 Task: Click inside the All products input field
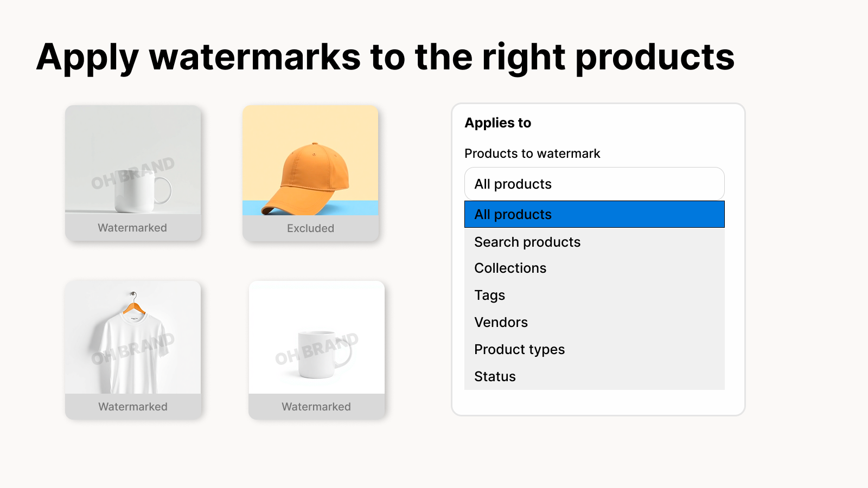(594, 183)
